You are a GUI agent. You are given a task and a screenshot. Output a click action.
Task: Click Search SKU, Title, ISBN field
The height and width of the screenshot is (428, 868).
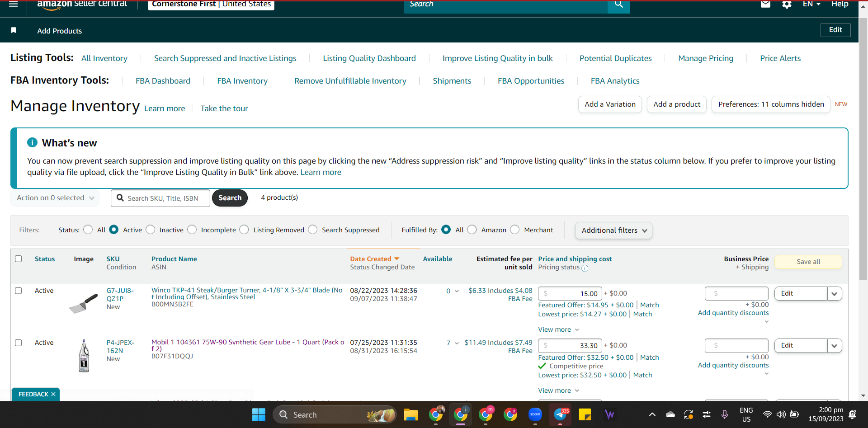tap(160, 198)
